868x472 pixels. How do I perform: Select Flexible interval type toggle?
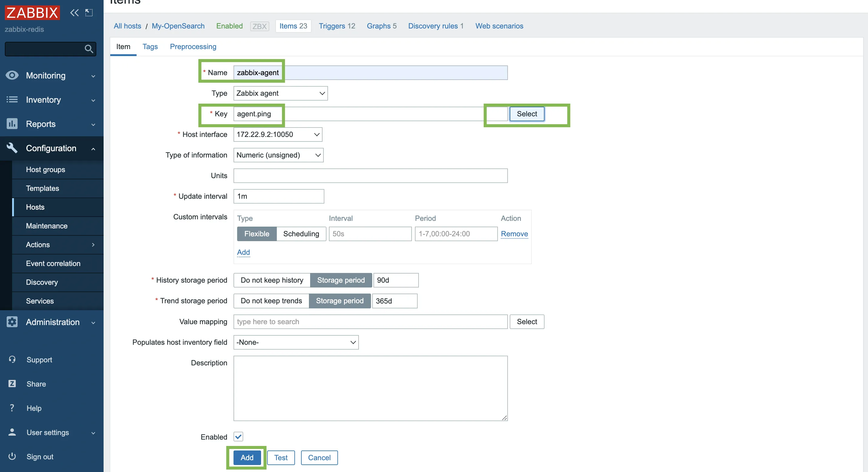tap(256, 233)
